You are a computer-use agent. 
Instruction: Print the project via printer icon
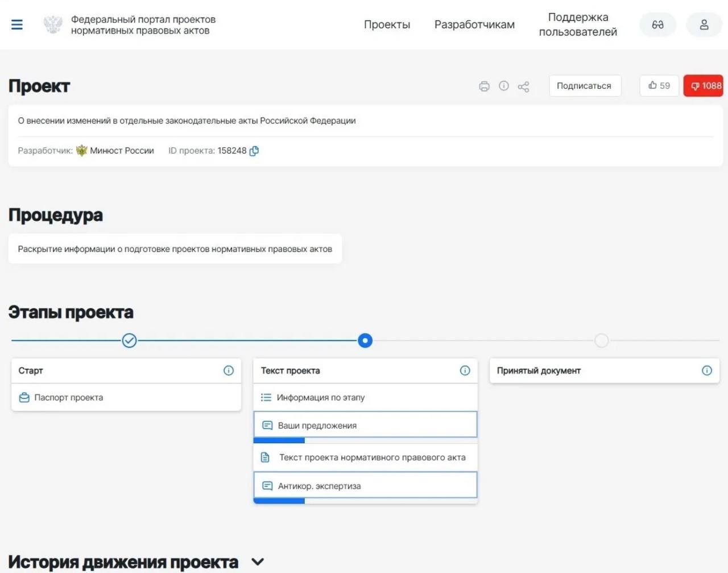click(x=484, y=86)
